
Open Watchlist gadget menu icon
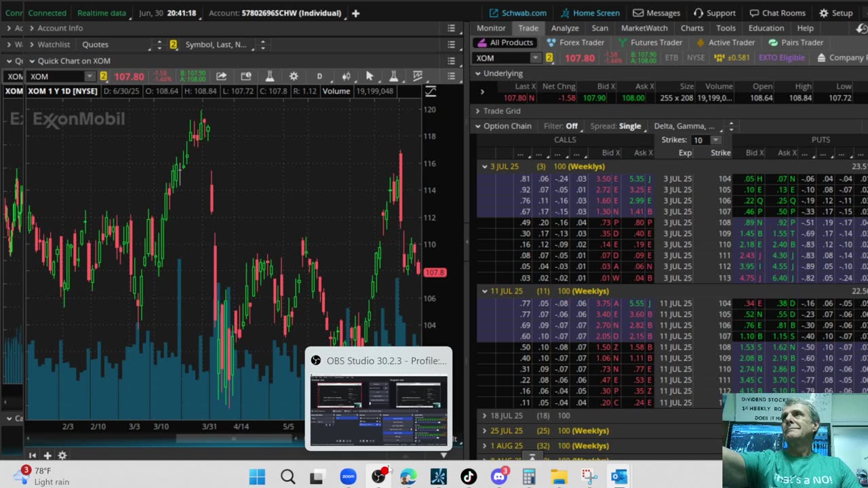(x=452, y=44)
